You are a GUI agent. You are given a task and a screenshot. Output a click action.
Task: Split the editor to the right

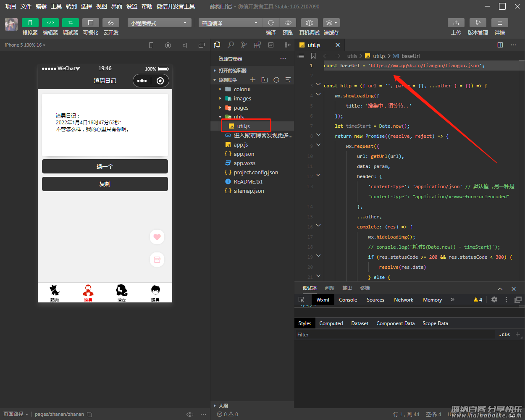coord(500,45)
